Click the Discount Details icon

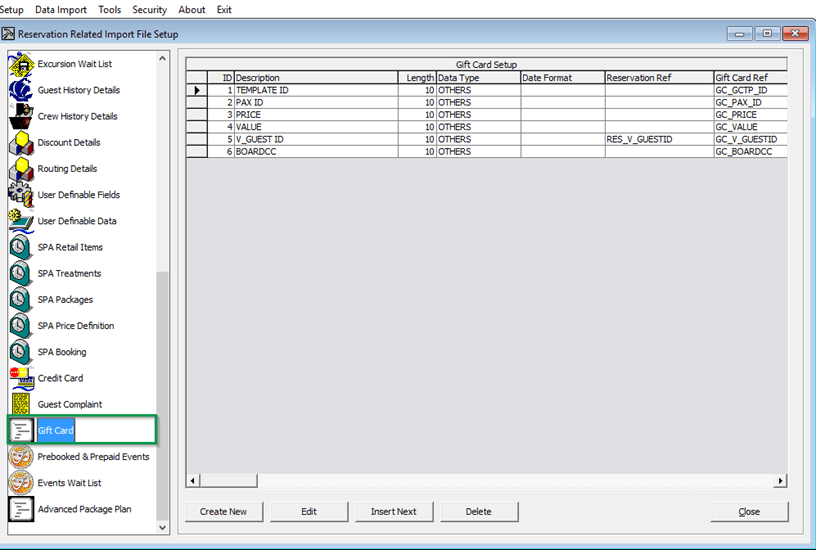click(21, 143)
